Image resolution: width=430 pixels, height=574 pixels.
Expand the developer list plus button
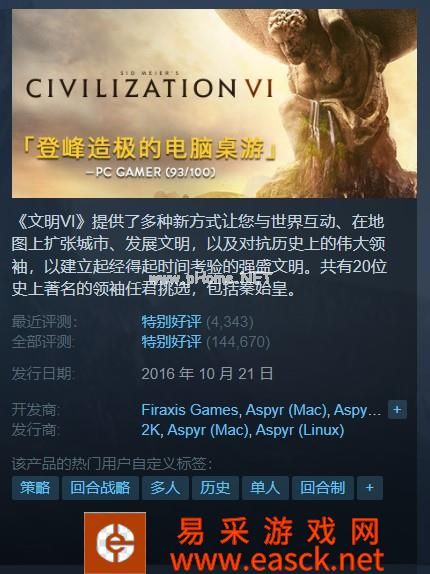click(397, 410)
